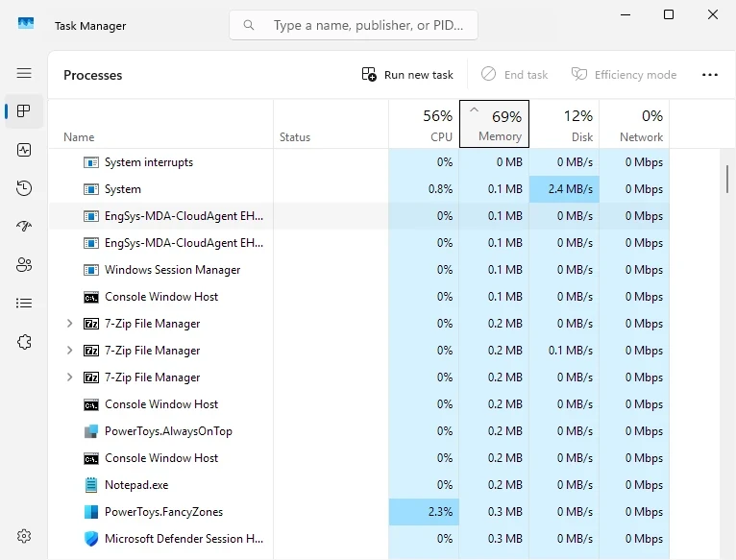Select the System interrupts row
The width and height of the screenshot is (736, 560).
(x=359, y=162)
